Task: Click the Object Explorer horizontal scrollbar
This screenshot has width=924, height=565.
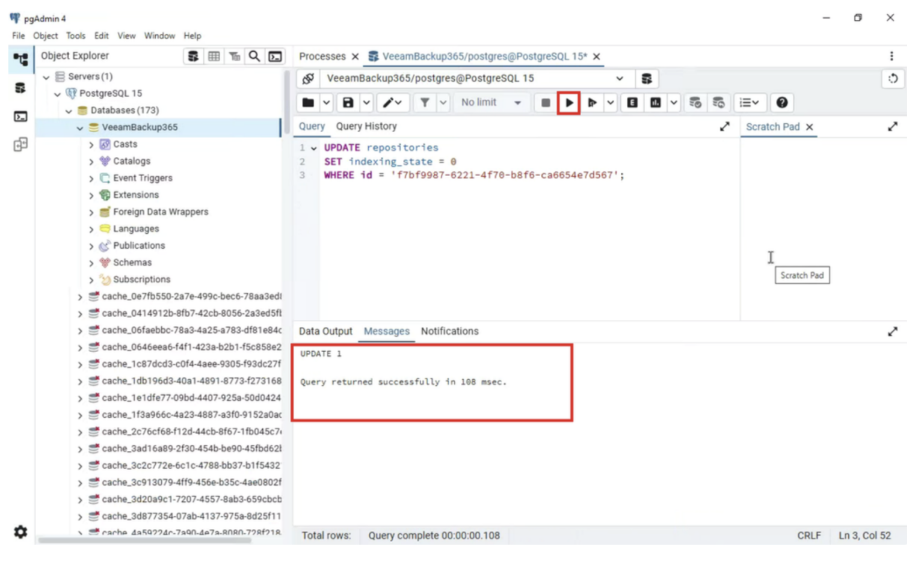Action: pyautogui.click(x=144, y=540)
